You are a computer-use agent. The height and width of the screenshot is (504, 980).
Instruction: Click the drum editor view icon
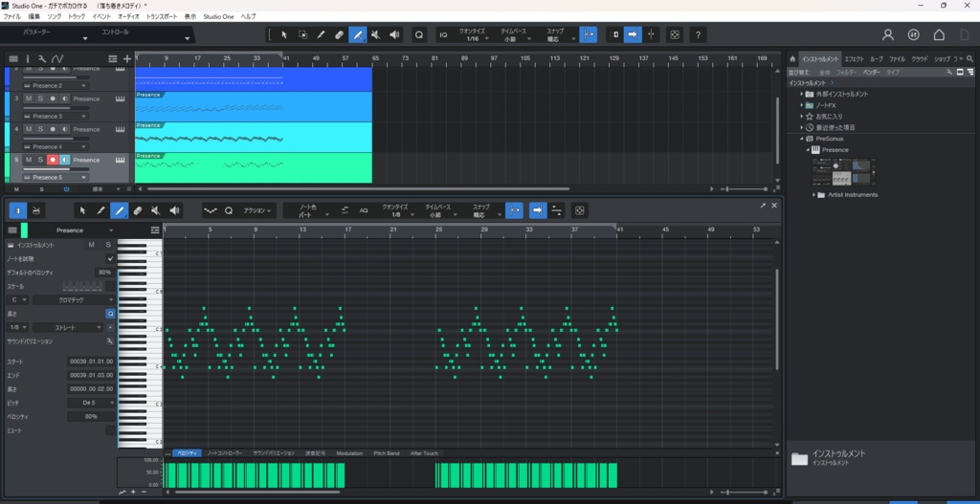click(36, 210)
